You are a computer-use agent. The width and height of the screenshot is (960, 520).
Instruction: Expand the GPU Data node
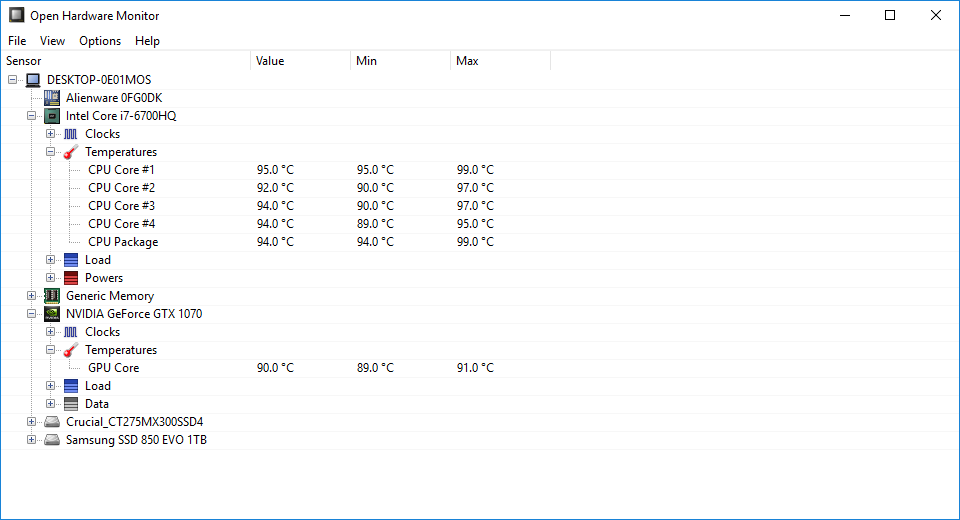[x=51, y=404]
